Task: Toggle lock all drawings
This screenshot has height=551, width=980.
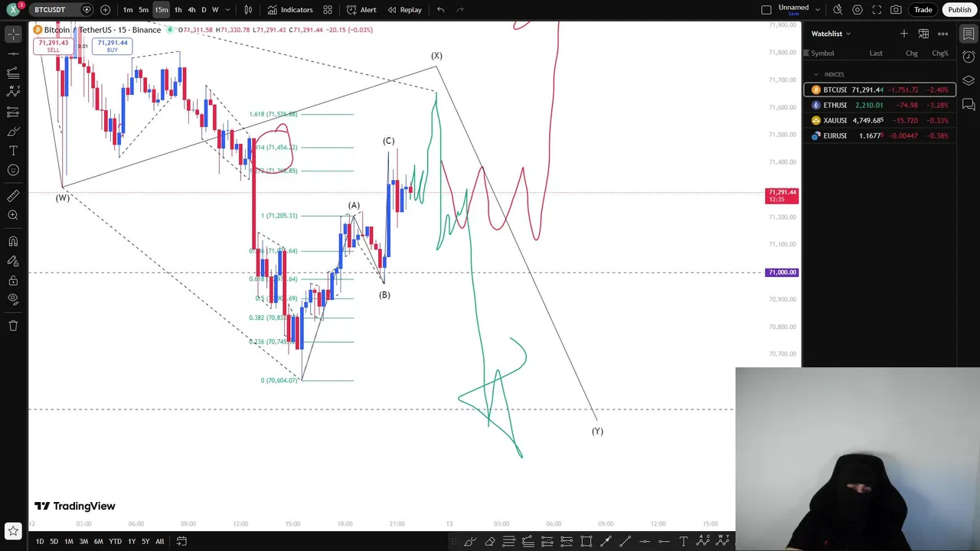Action: point(13,281)
